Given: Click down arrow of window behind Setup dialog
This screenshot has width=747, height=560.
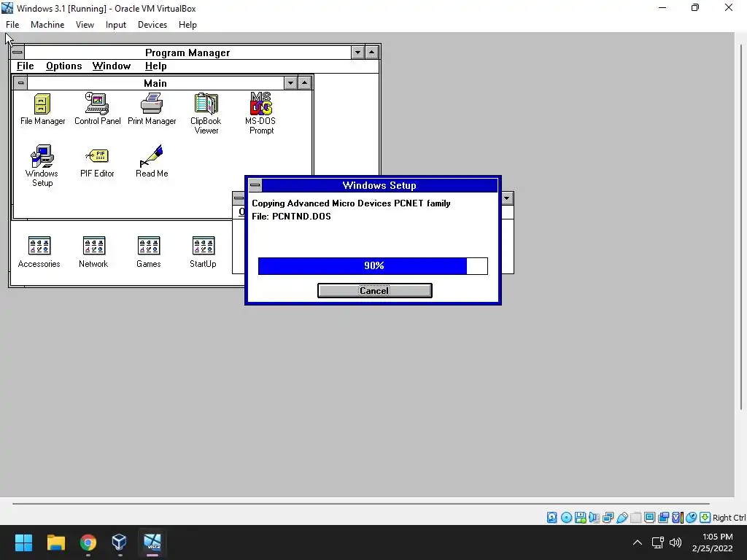Looking at the screenshot, I should point(507,198).
